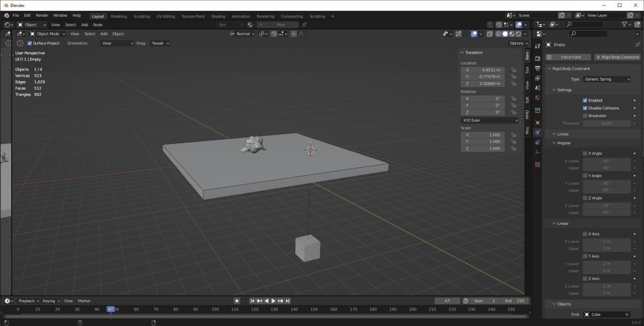Click the viewport Options button
The height and width of the screenshot is (326, 644).
[518, 43]
